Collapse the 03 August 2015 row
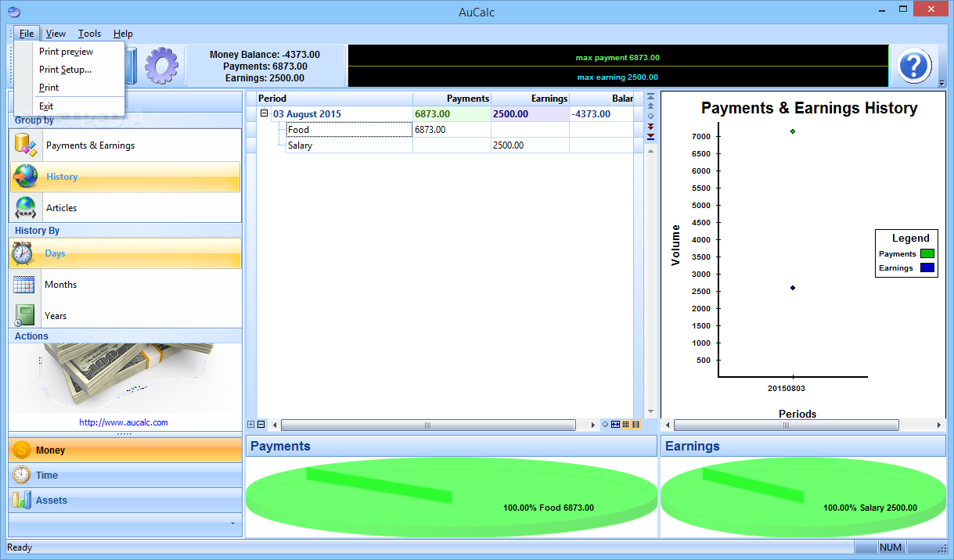 [265, 113]
